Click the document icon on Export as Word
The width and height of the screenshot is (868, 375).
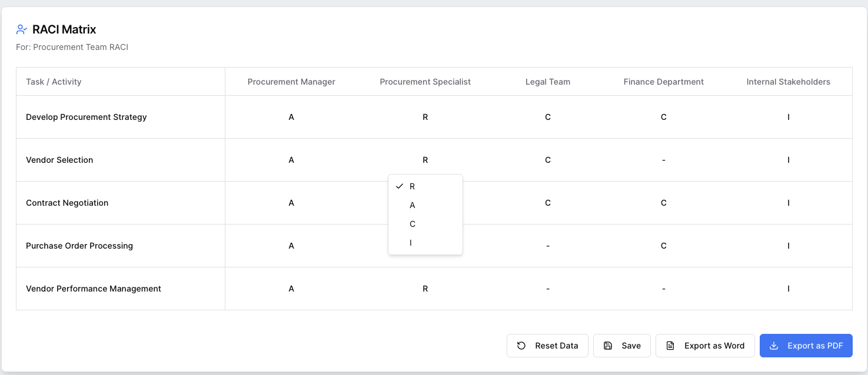pos(670,346)
